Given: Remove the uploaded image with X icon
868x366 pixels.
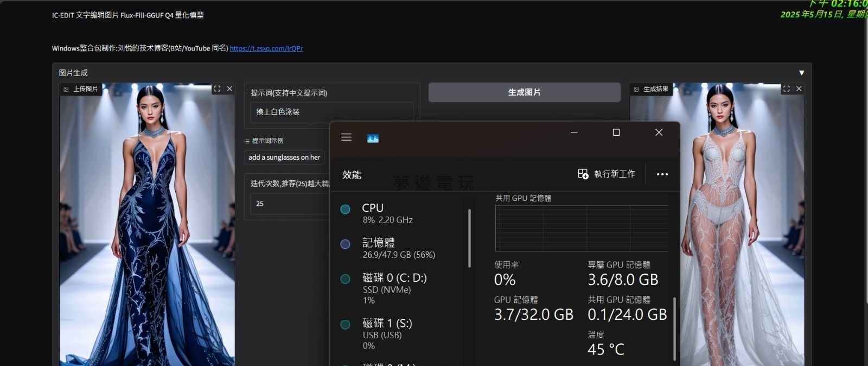Looking at the screenshot, I should coord(229,89).
